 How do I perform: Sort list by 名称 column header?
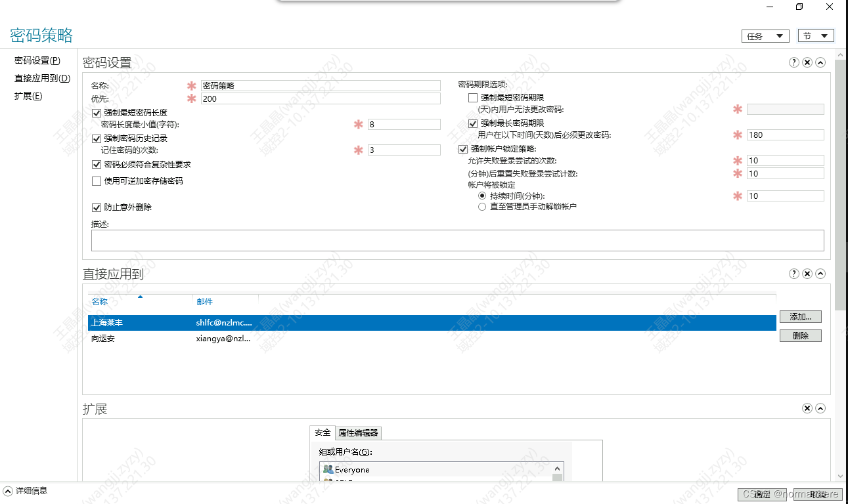[140, 301]
